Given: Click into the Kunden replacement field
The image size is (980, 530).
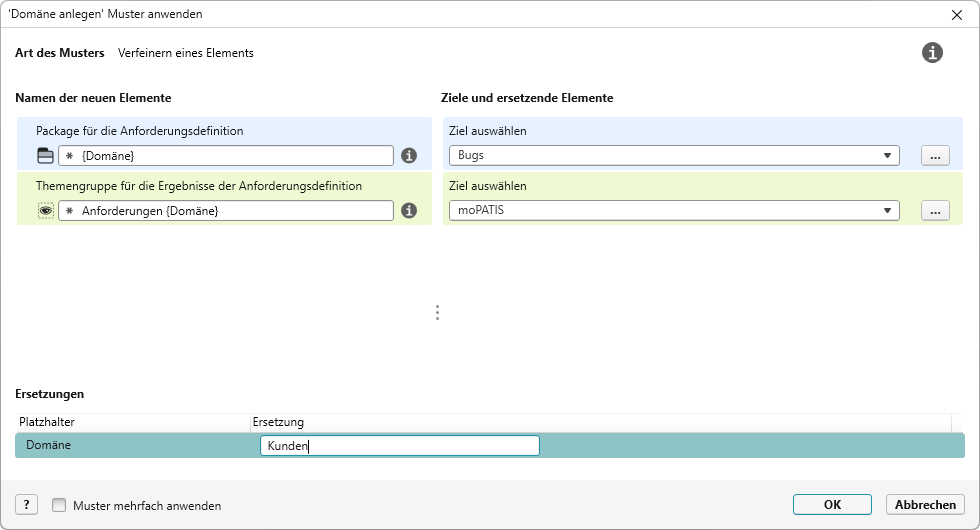Looking at the screenshot, I should (x=399, y=446).
